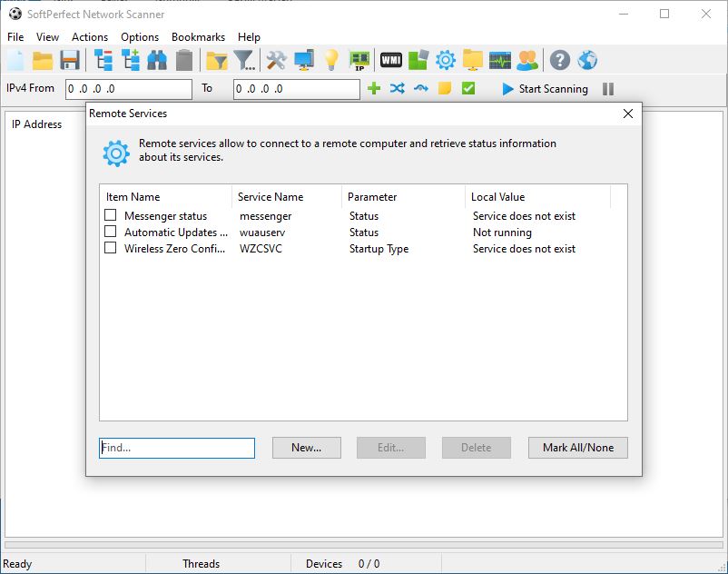Click the light bulb icon
The width and height of the screenshot is (728, 574).
tap(331, 60)
